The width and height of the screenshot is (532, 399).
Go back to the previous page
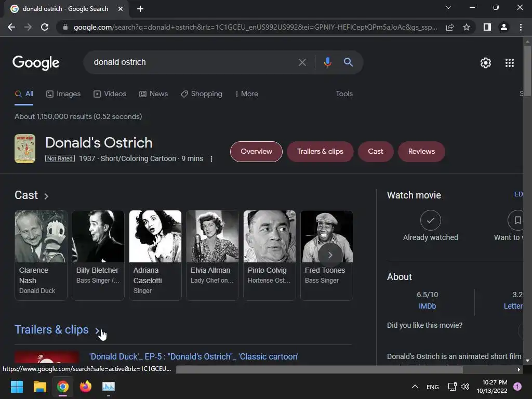click(x=11, y=27)
